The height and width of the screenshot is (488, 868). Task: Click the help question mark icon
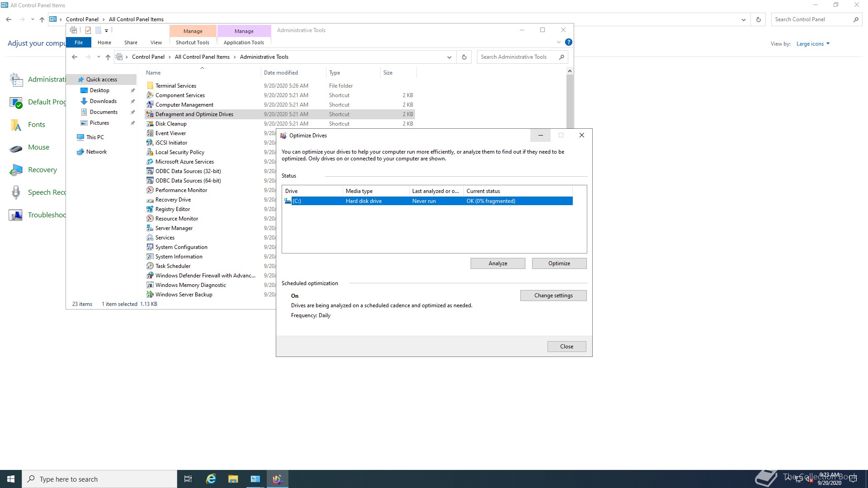click(569, 42)
